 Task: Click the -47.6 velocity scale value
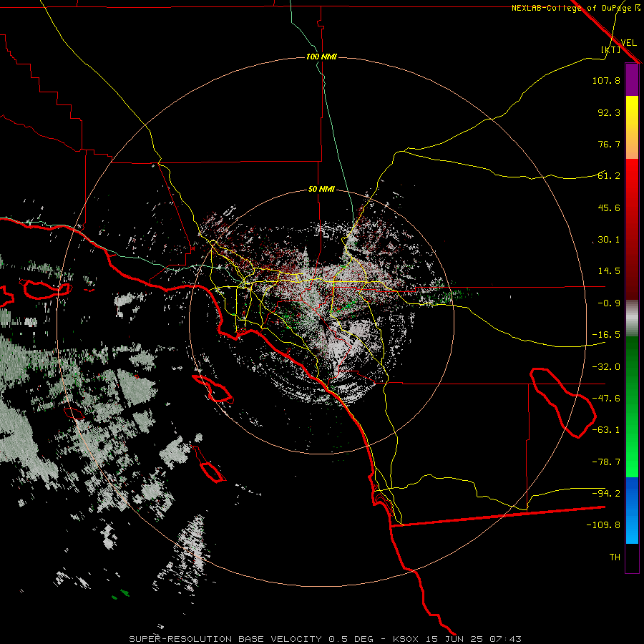[606, 399]
